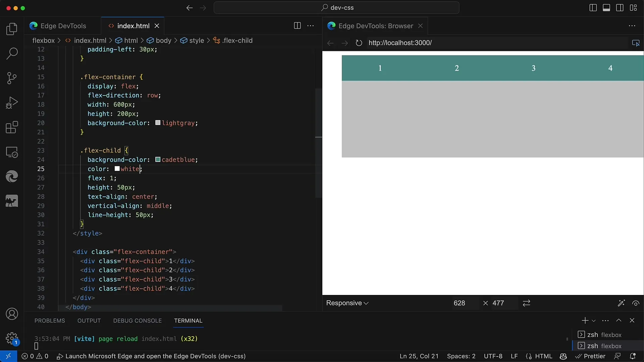The width and height of the screenshot is (644, 362).
Task: Open new terminal profile dropdown arrow
Action: (x=594, y=321)
